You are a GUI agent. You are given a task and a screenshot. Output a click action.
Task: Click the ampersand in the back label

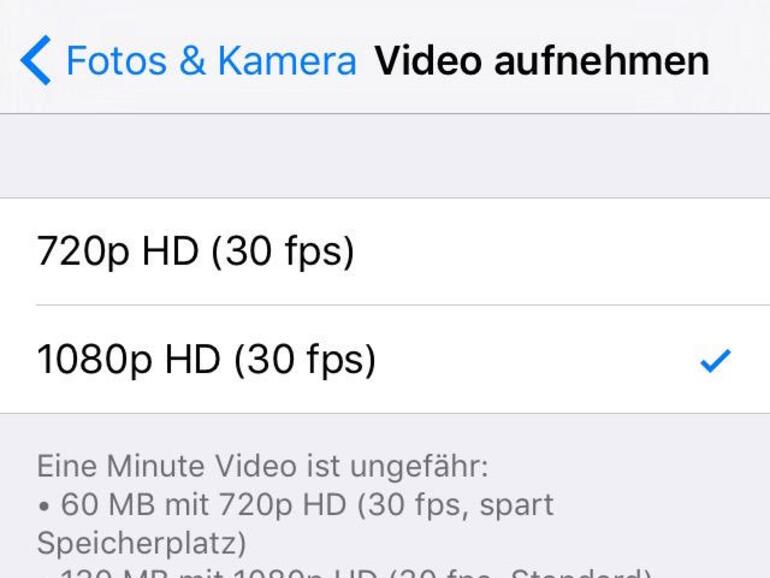(x=192, y=61)
